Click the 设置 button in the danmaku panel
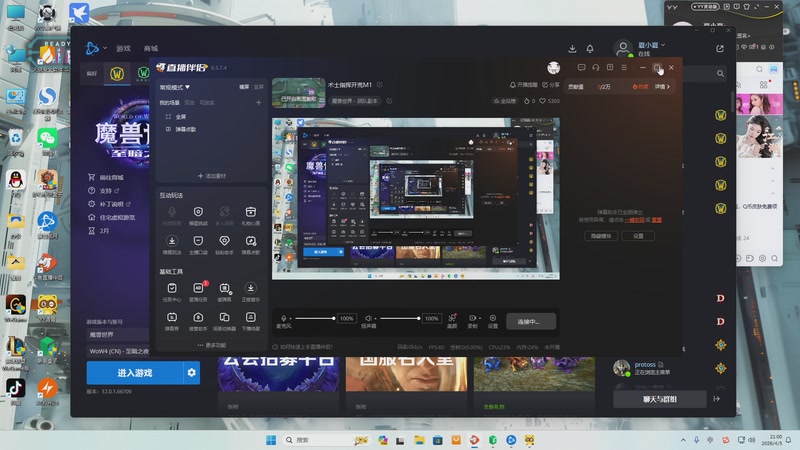Screen dimensions: 800x450 pos(638,236)
